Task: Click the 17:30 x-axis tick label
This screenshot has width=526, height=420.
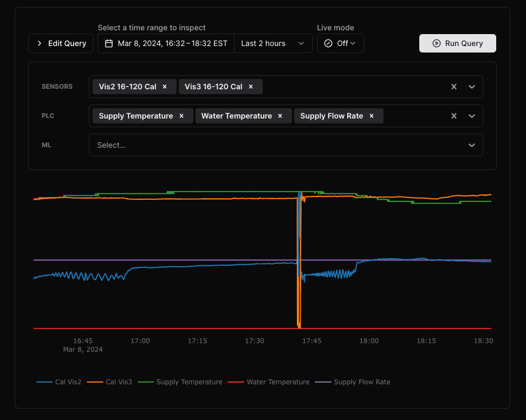Action: pos(254,341)
